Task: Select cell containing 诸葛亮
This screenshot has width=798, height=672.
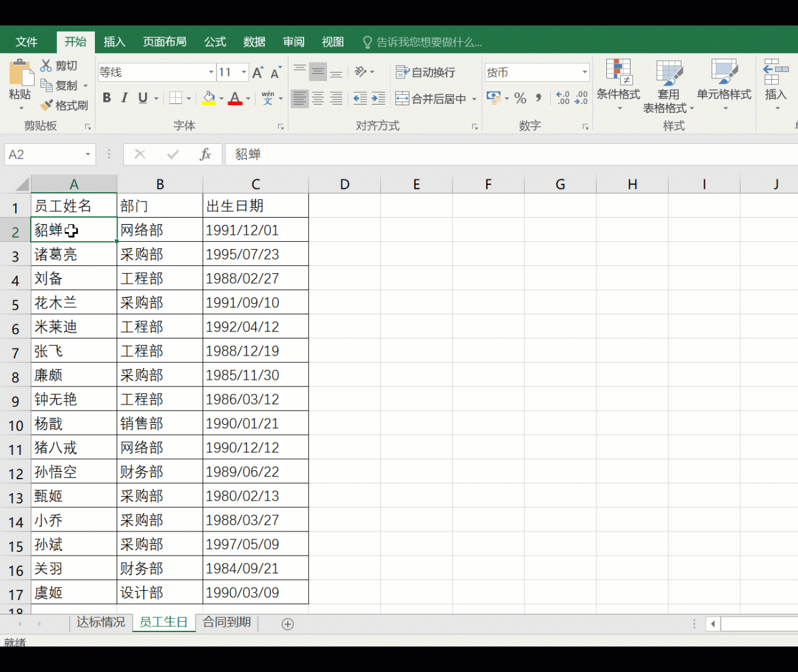Action: pos(74,254)
